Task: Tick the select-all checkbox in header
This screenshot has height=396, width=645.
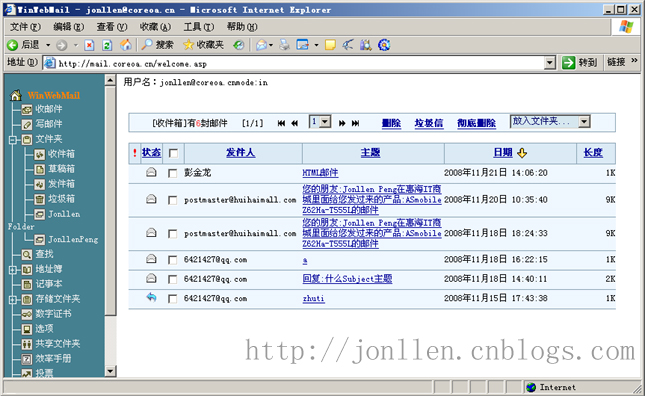Action: [x=173, y=153]
